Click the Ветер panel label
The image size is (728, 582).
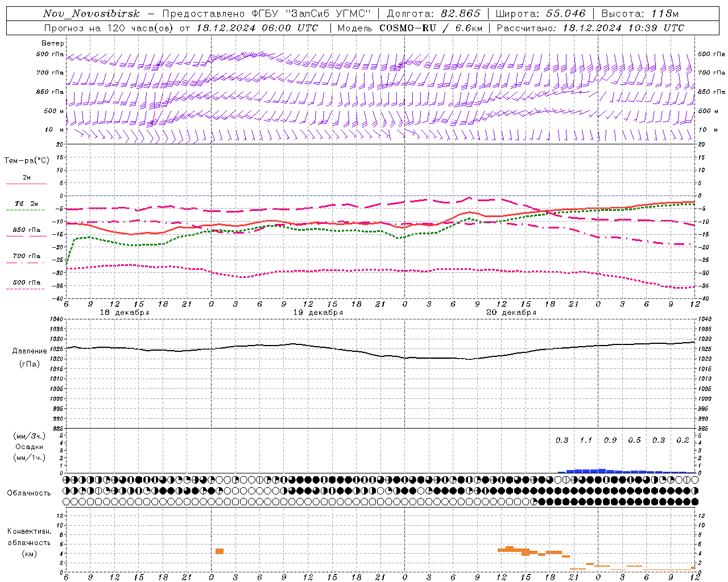coord(53,43)
